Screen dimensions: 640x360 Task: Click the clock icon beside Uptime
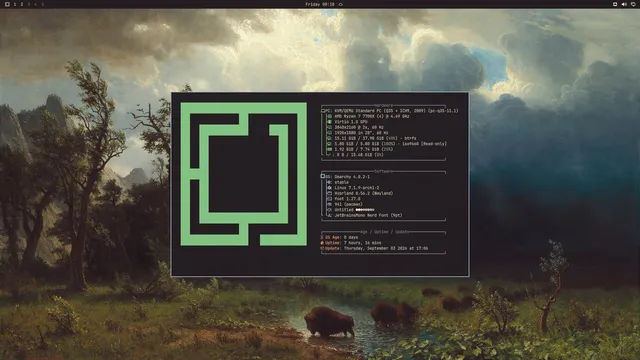click(x=322, y=243)
